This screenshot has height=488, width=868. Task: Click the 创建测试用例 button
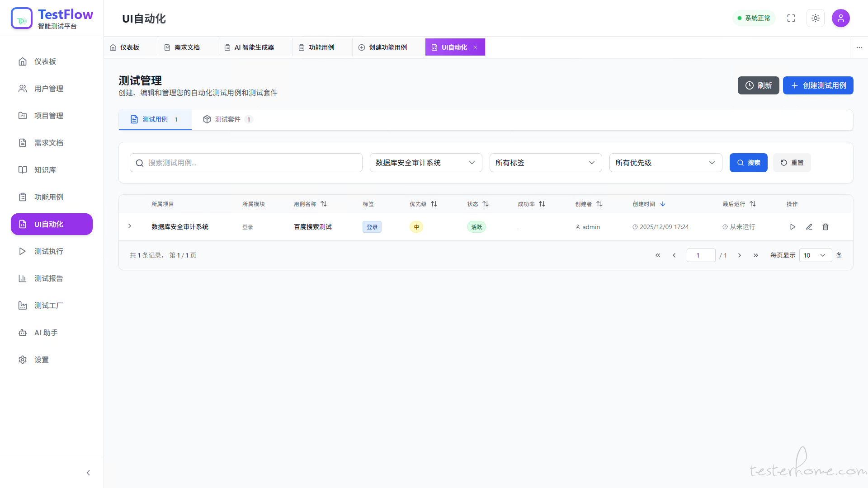tap(818, 85)
